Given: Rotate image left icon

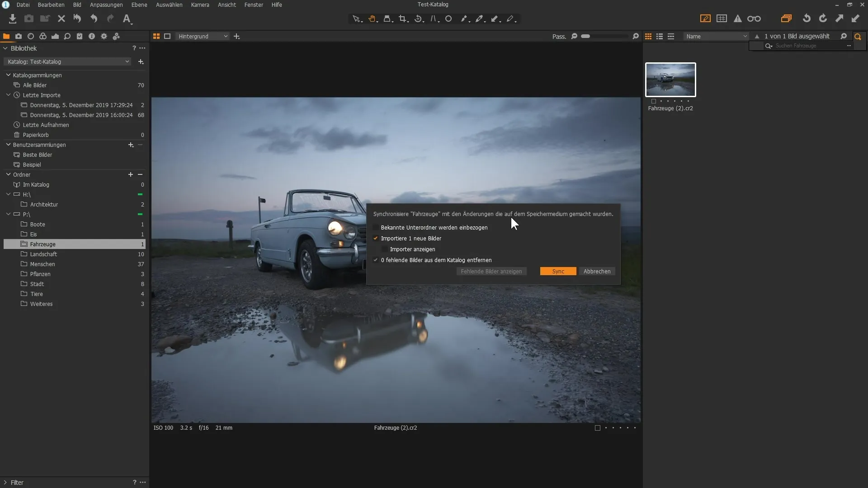Looking at the screenshot, I should tap(807, 19).
